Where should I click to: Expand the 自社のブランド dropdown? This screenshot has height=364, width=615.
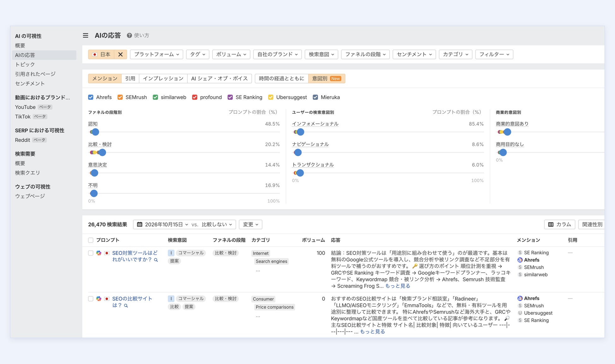tap(278, 54)
